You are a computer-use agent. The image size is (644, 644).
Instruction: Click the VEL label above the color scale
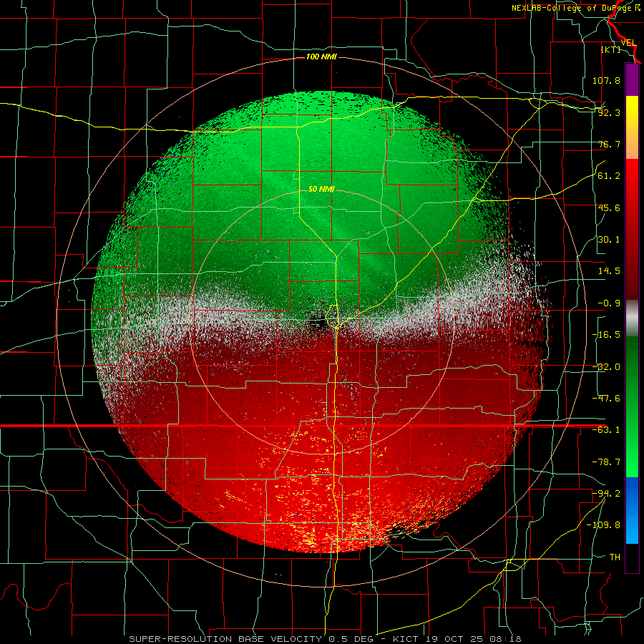tap(629, 43)
